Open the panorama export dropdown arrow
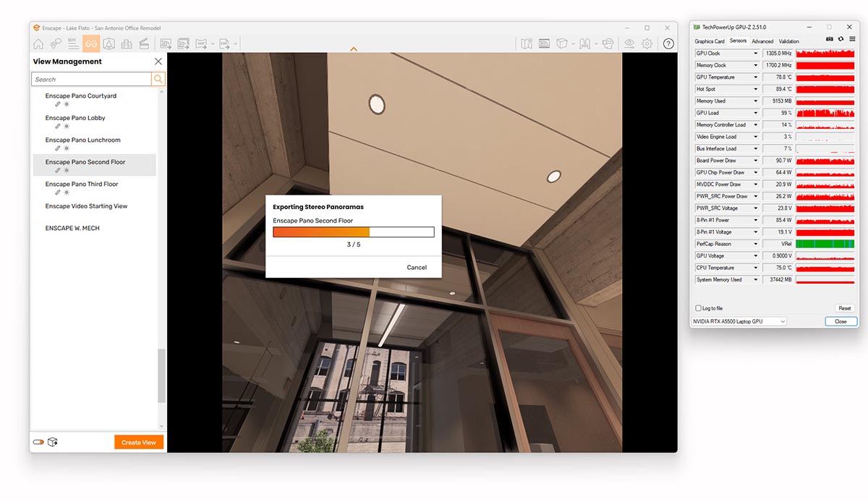 [211, 43]
